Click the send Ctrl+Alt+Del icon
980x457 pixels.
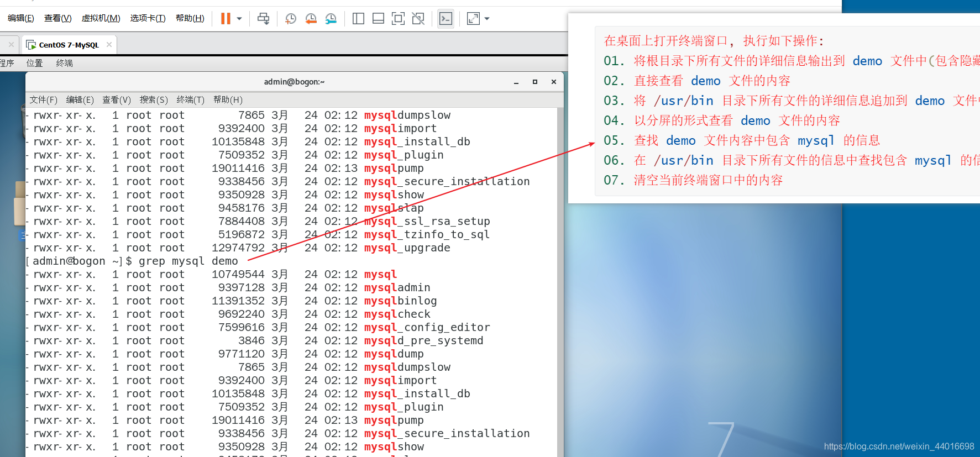(x=264, y=19)
